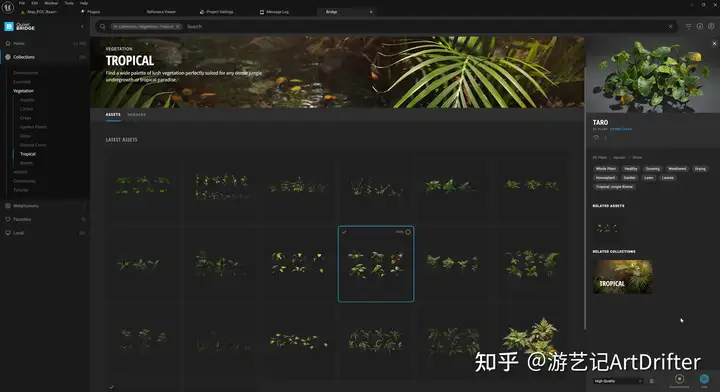Viewport: 720px width, 392px height.
Task: Open the Help menu
Action: click(x=84, y=3)
